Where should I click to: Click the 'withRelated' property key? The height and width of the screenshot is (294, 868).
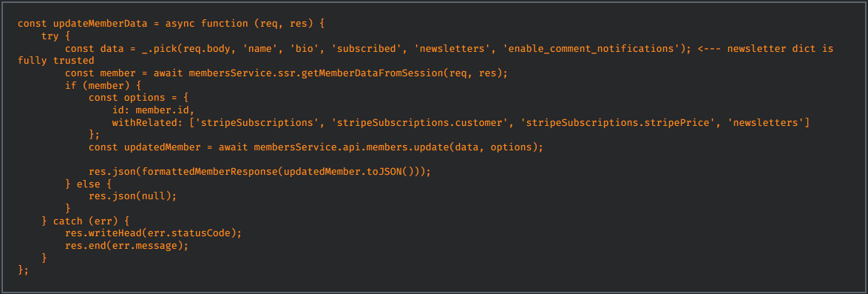[x=145, y=122]
